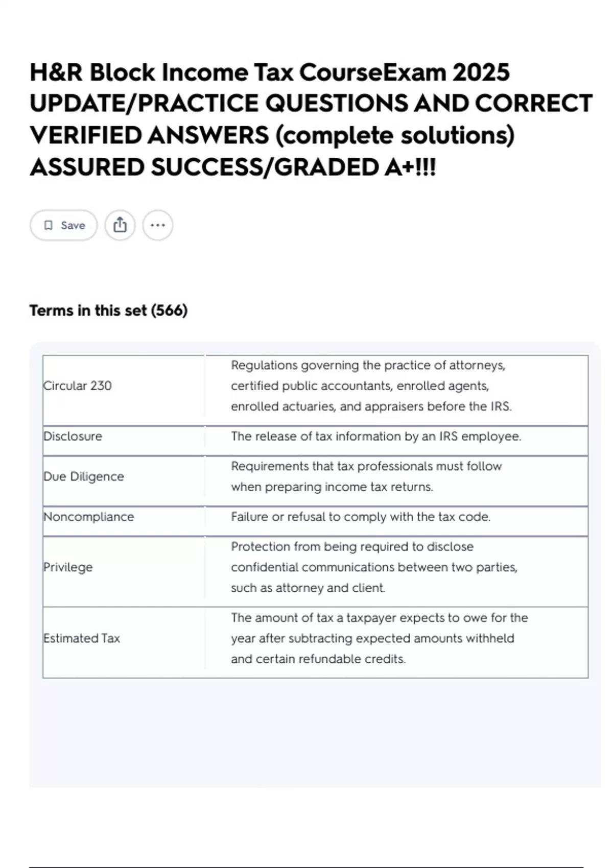
Task: Click the 'Privilege' term
Action: click(68, 567)
